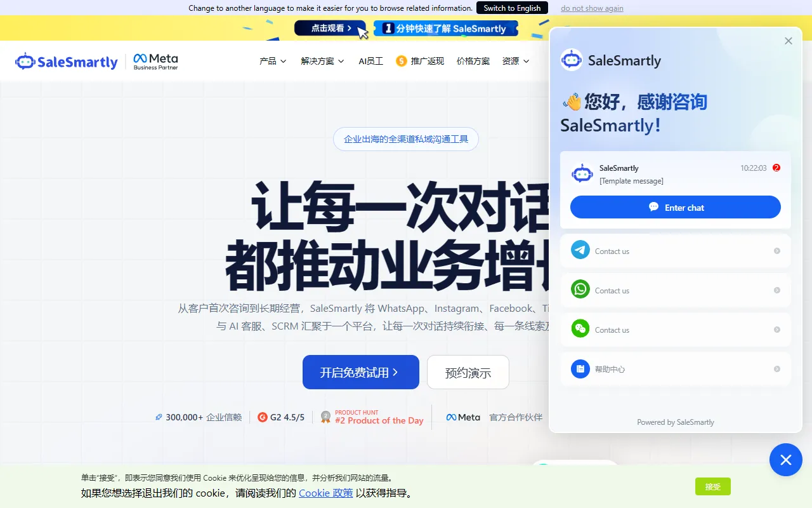
Task: Click the Switch to English button
Action: click(x=512, y=8)
